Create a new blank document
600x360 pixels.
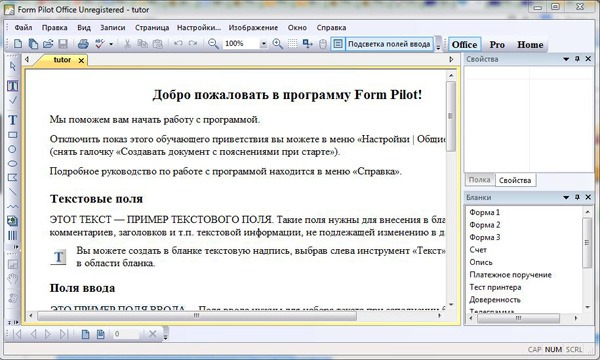tap(18, 44)
